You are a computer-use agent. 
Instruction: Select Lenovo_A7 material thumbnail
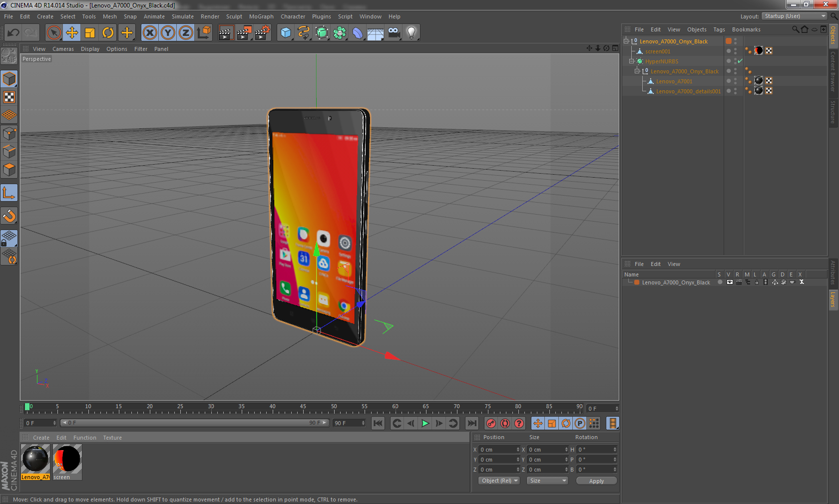[35, 462]
